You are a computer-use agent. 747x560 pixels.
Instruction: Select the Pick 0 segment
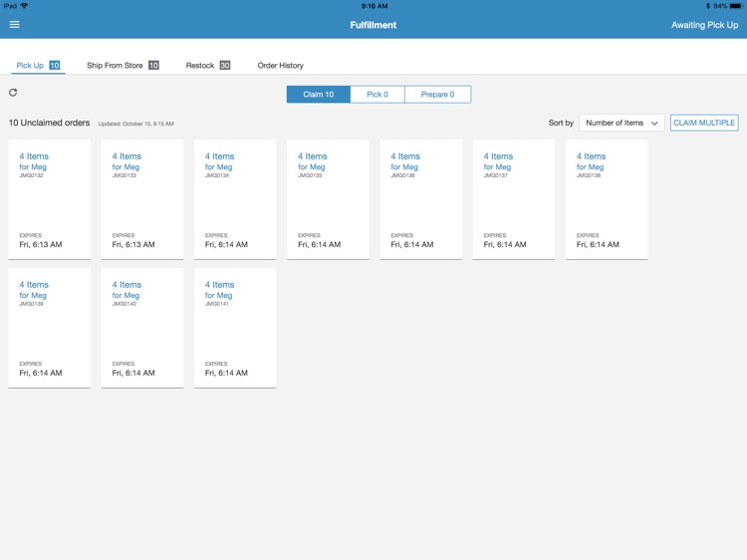pos(377,95)
